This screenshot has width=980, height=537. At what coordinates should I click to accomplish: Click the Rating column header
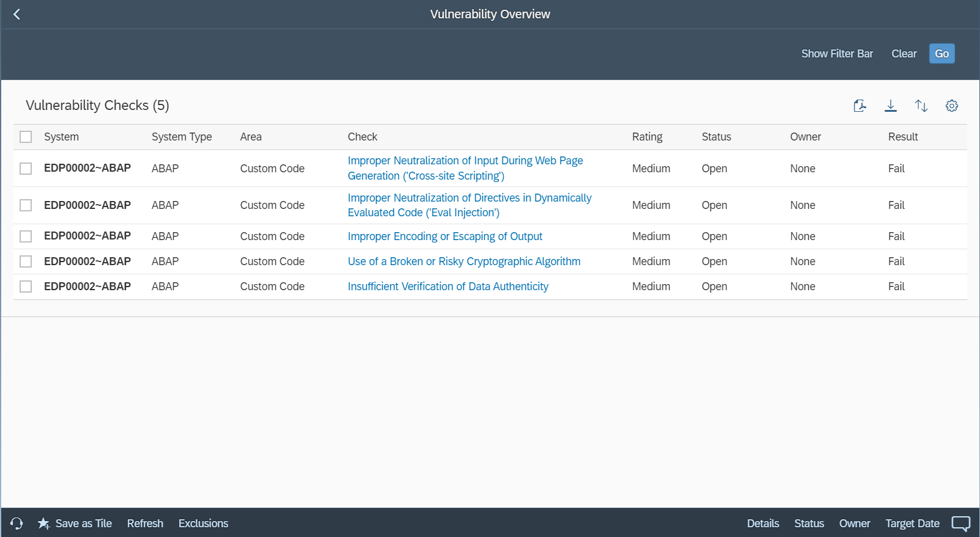point(647,137)
